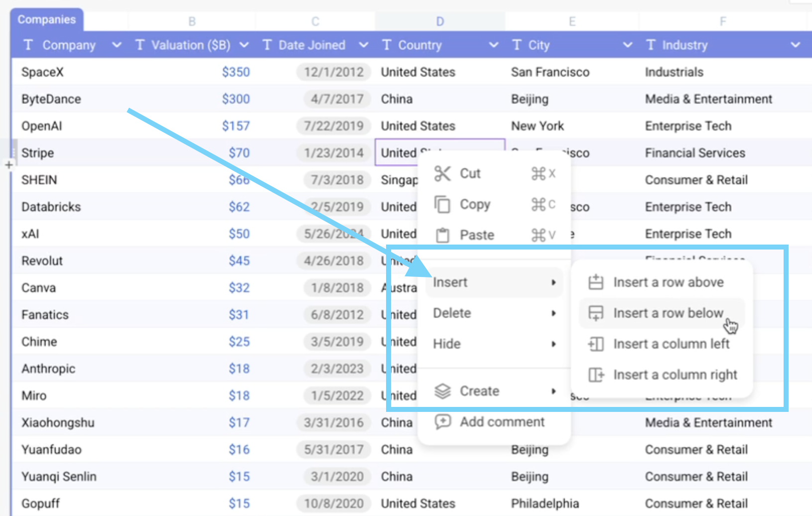Click the Add comment speech bubble icon
This screenshot has height=516, width=812.
point(442,422)
